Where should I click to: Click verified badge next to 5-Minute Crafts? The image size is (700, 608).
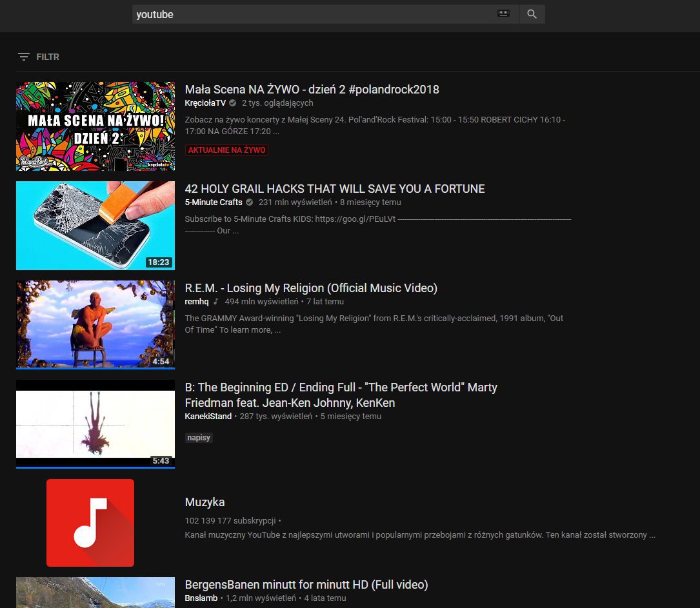coord(250,202)
